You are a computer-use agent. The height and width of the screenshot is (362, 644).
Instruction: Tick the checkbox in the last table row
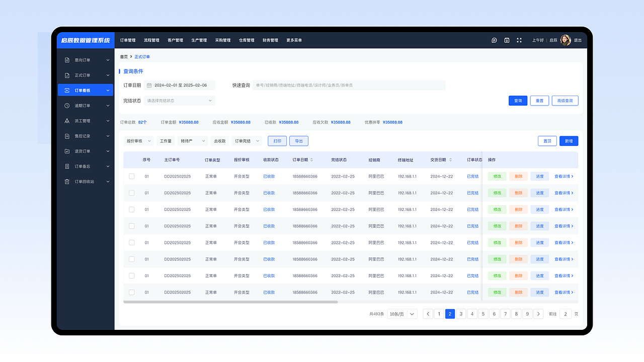click(x=132, y=293)
